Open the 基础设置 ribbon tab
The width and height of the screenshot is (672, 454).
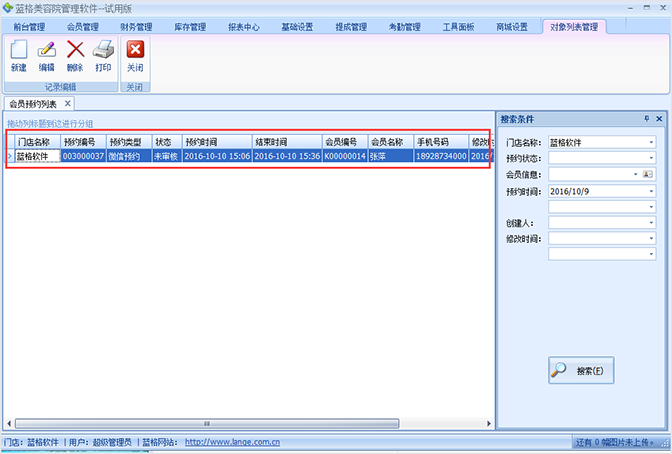[297, 27]
